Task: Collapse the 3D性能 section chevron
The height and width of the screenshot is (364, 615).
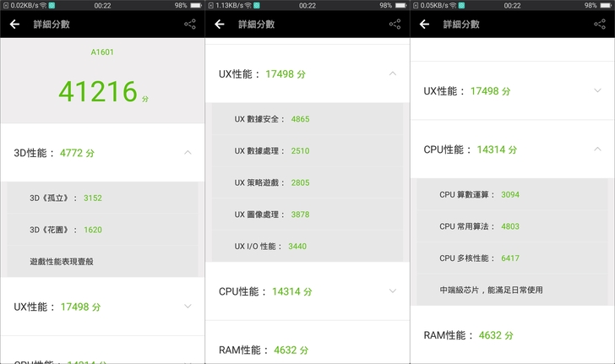Action: tap(188, 153)
